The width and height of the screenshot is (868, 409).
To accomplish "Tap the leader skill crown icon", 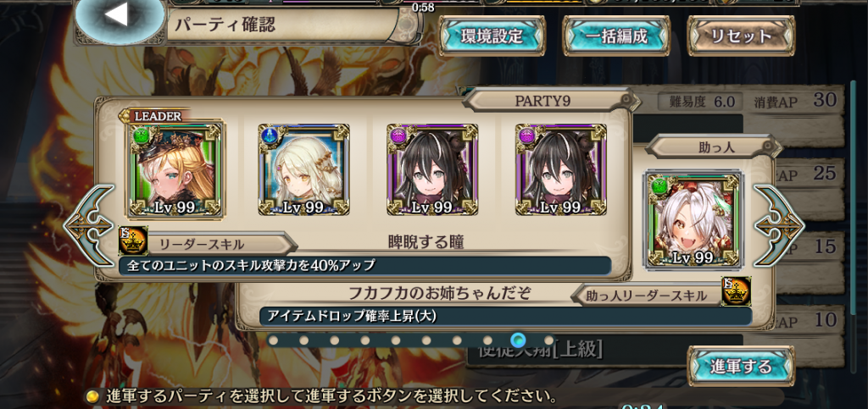I will (x=133, y=241).
